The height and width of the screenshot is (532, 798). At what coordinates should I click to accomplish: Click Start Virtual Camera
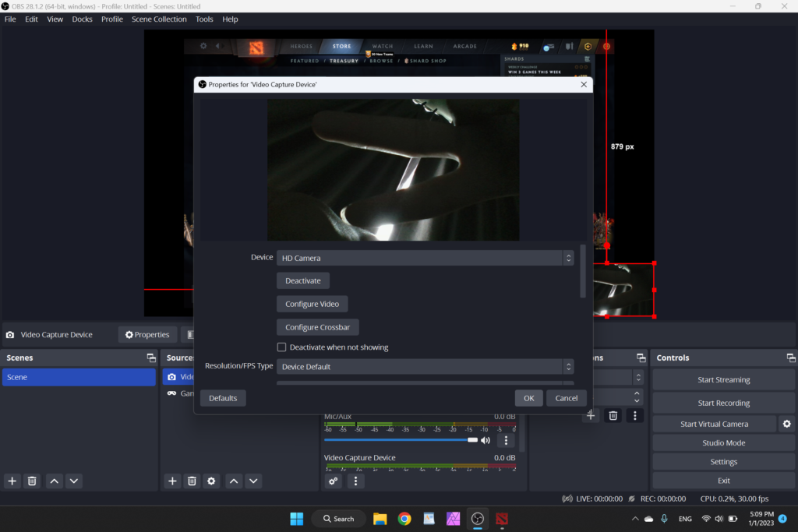(715, 424)
